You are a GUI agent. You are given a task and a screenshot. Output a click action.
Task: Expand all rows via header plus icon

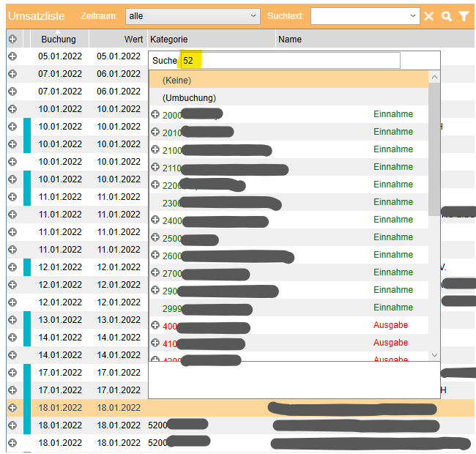[x=12, y=39]
